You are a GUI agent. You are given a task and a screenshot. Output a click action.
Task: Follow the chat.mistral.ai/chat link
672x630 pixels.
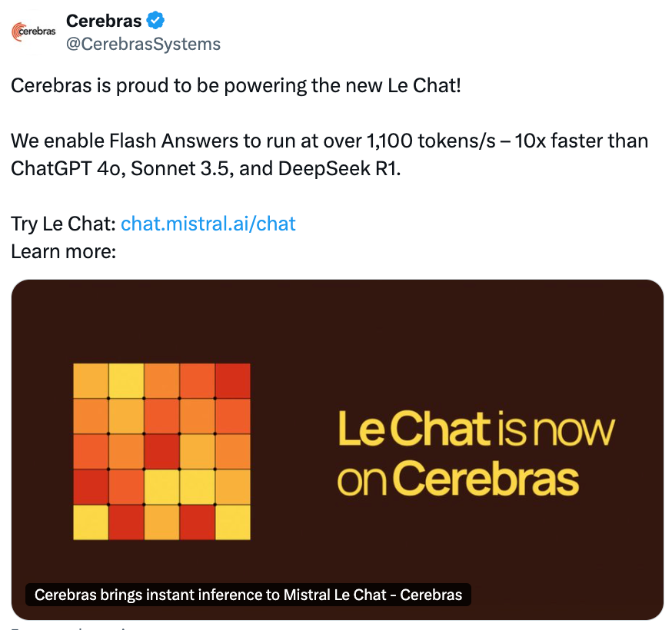[x=208, y=224]
